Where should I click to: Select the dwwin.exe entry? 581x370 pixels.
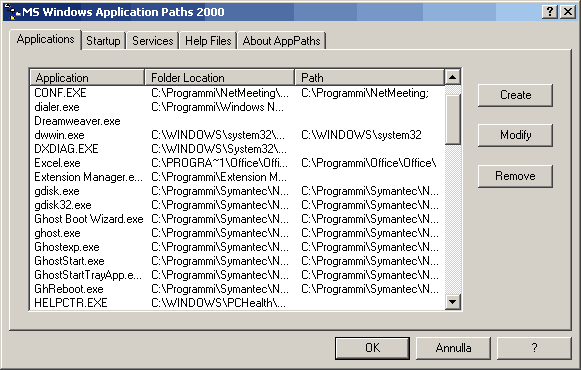pyautogui.click(x=59, y=135)
